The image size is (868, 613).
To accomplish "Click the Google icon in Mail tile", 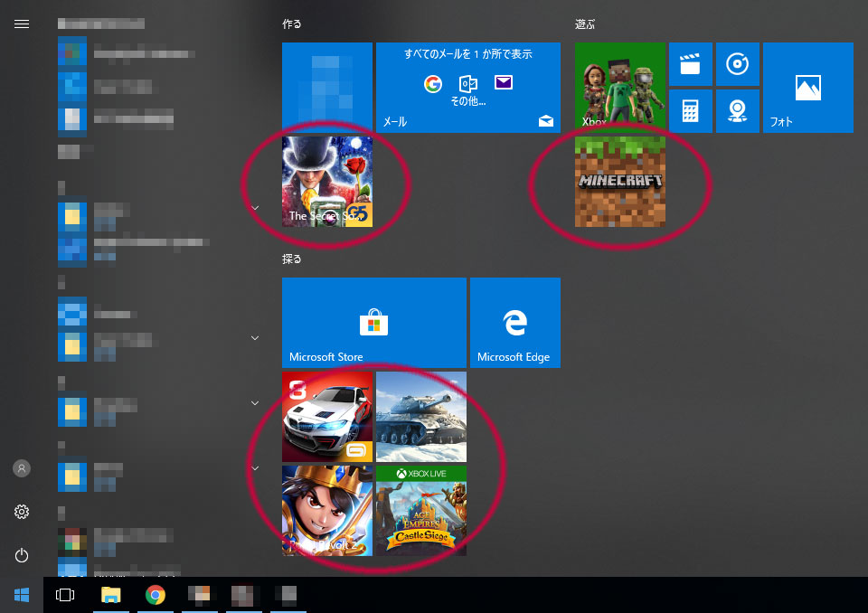I will pyautogui.click(x=433, y=83).
